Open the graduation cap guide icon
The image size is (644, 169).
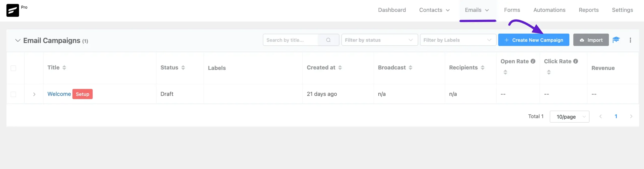[616, 40]
